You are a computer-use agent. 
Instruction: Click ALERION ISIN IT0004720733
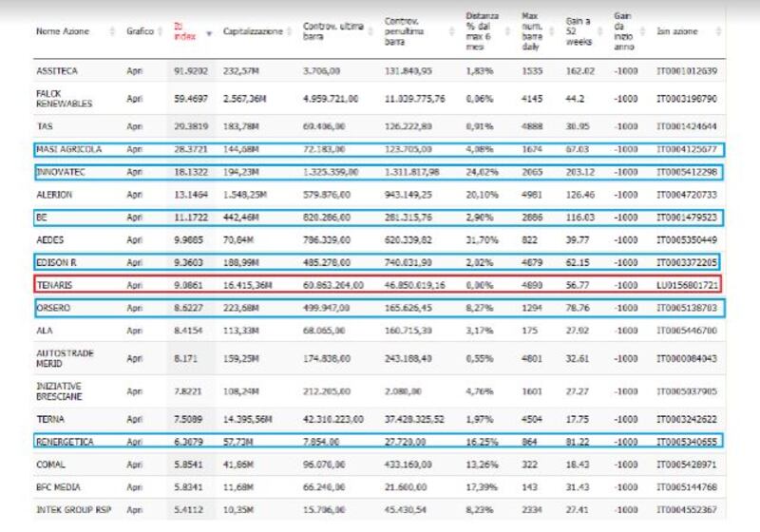[687, 195]
